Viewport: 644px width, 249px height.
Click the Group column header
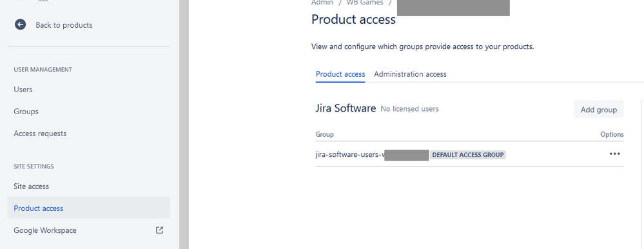pyautogui.click(x=324, y=134)
